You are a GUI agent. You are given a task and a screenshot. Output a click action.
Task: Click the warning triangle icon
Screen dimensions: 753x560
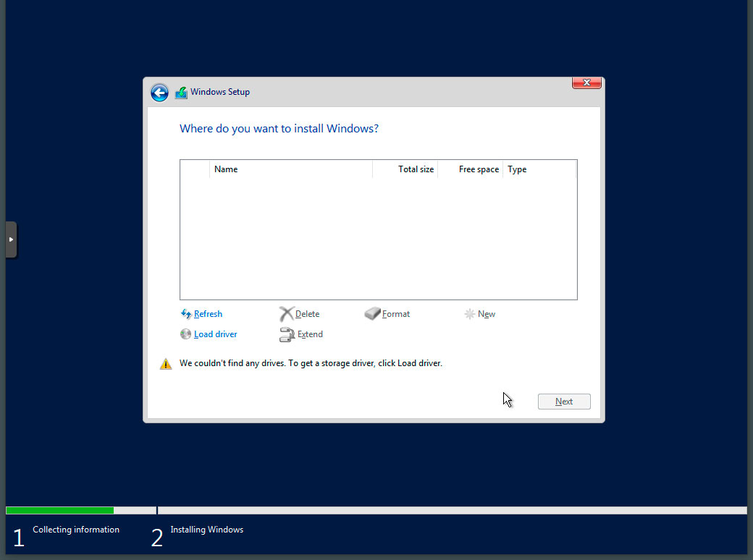[x=165, y=362]
